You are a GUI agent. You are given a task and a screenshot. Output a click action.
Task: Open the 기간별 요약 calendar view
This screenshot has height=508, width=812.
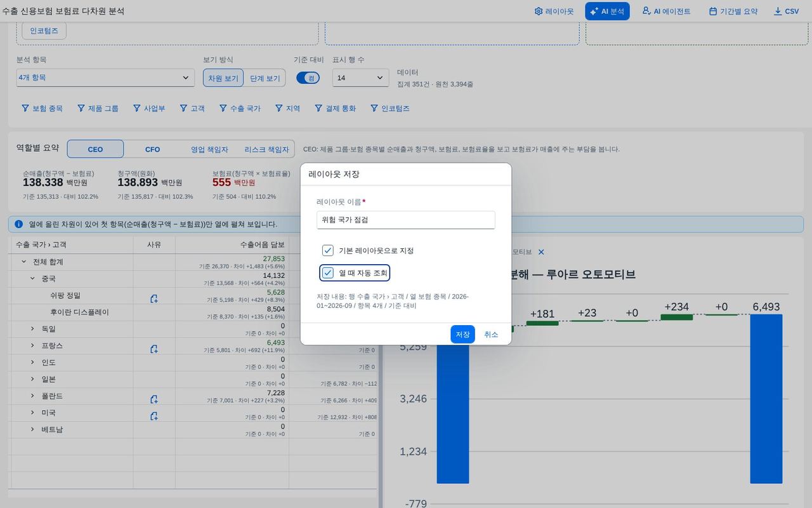[x=733, y=11]
